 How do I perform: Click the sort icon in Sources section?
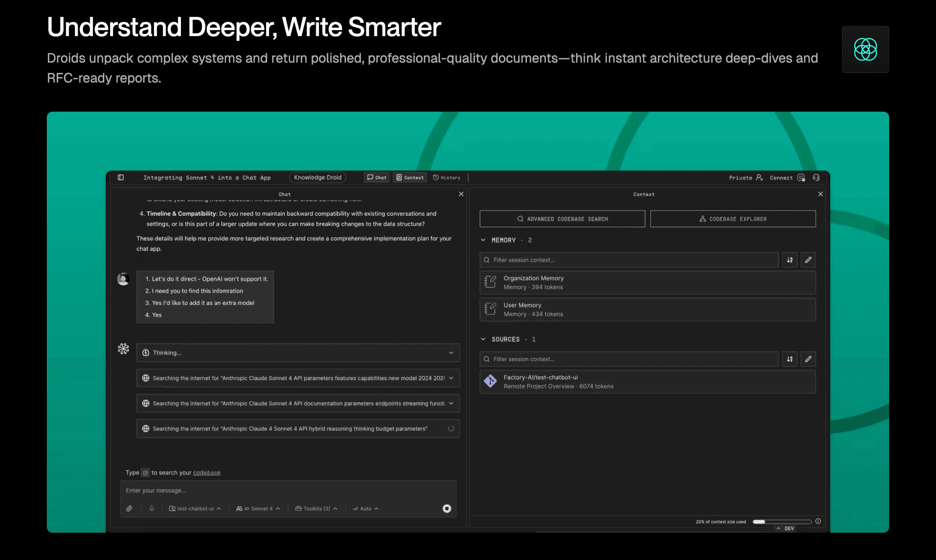click(790, 359)
